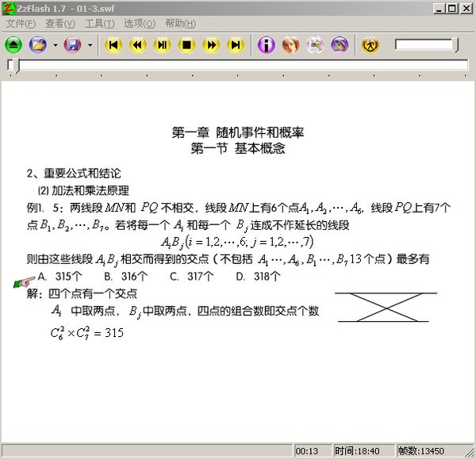Click the crossing lines diagram
Screen dimensions: 476x459
pyautogui.click(x=386, y=308)
